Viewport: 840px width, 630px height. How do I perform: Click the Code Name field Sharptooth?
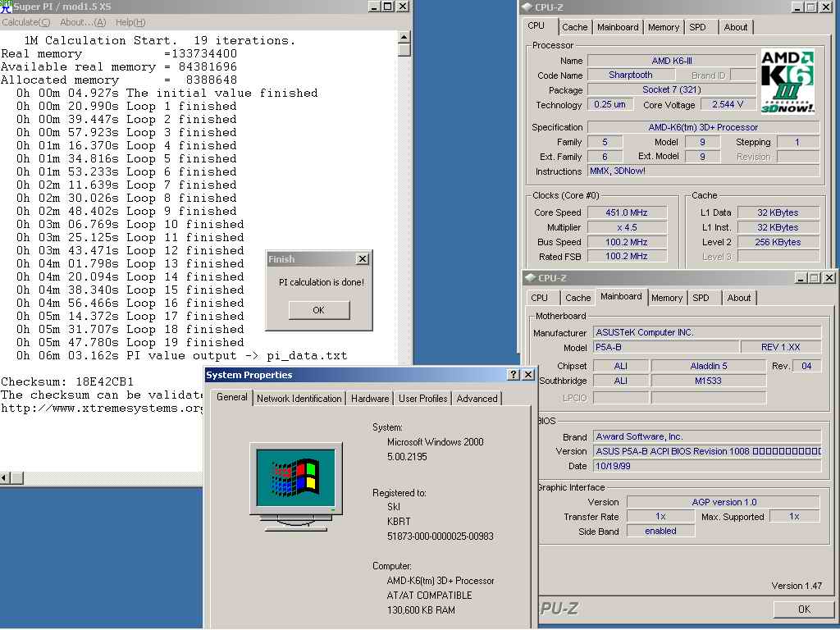pos(631,75)
